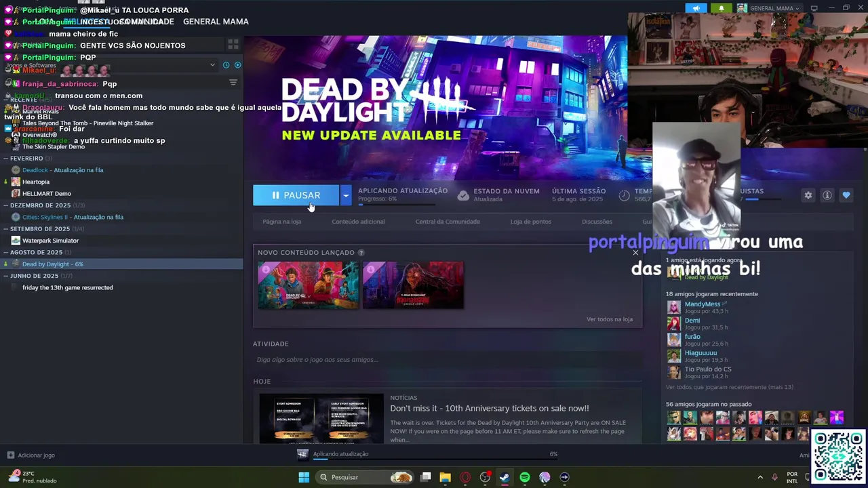Click Ver todos que jogaram recentemente link

click(x=730, y=387)
